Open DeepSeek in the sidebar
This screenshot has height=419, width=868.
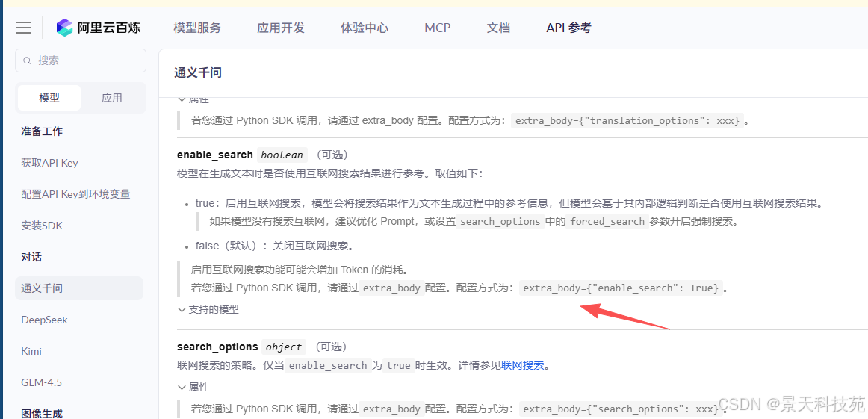[44, 320]
